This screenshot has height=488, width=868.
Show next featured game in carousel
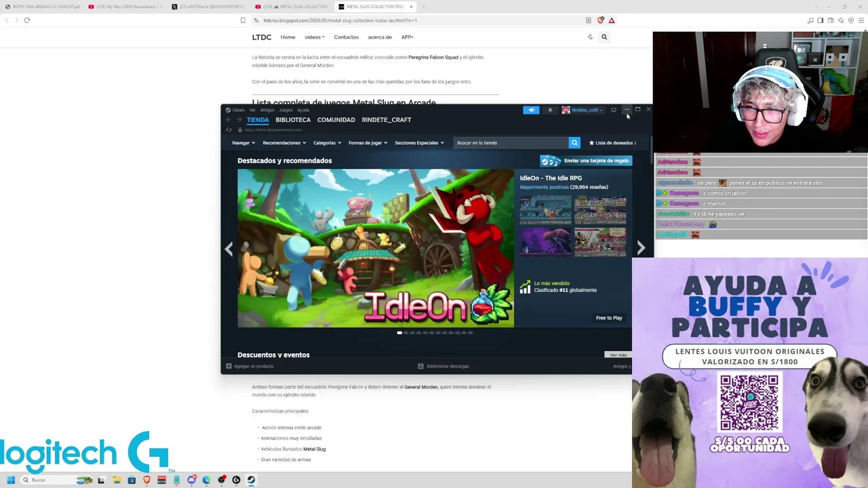click(641, 249)
